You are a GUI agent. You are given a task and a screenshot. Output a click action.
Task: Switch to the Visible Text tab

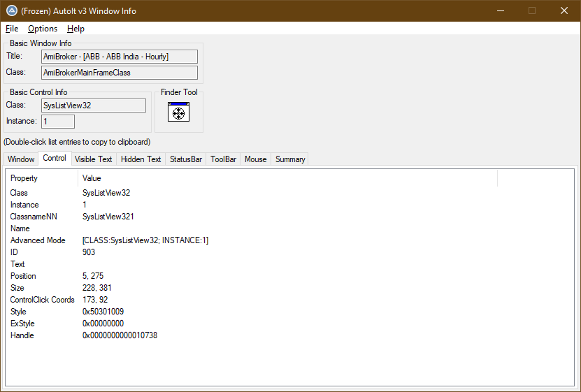pos(94,159)
